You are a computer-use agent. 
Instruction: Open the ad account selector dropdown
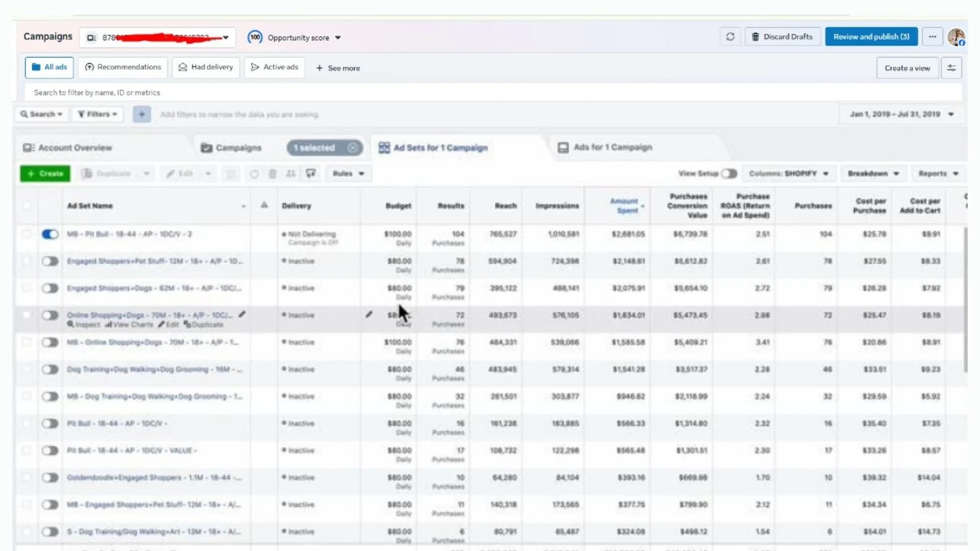coord(158,38)
